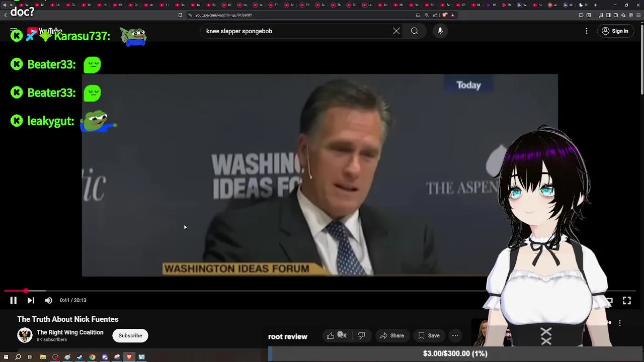Click the subscriber count 8K subscribers

tap(52, 340)
